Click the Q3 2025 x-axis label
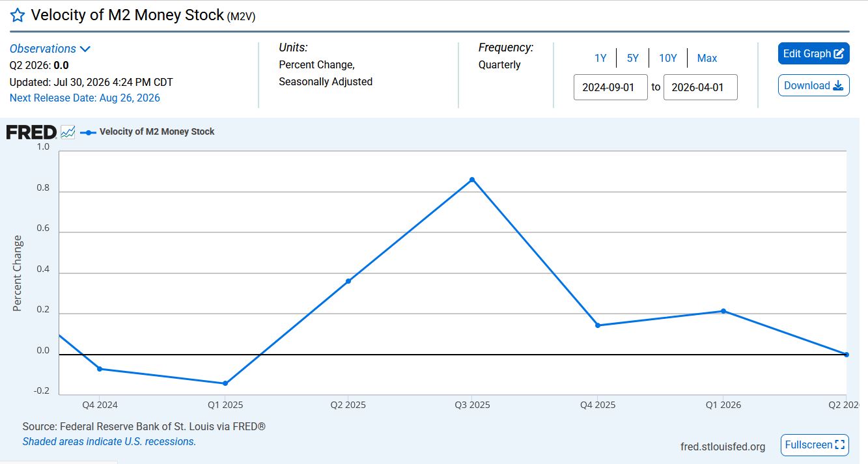Viewport: 868px width, 464px height. pyautogui.click(x=472, y=405)
